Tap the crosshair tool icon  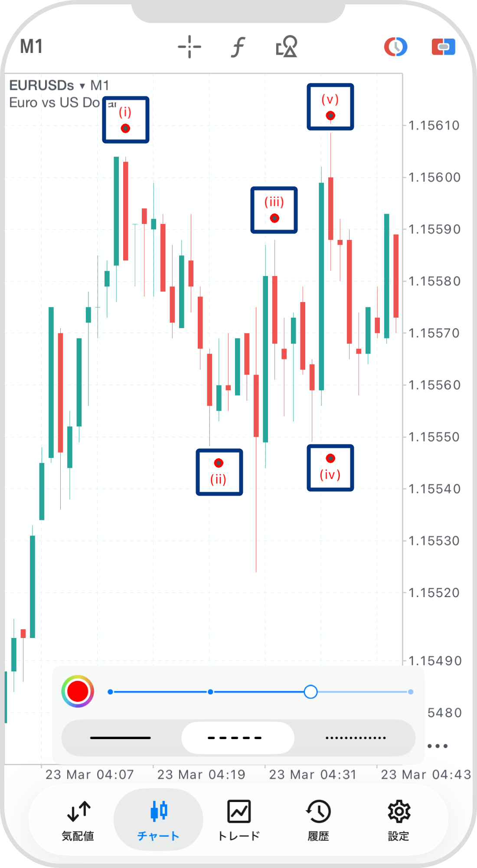coord(189,47)
